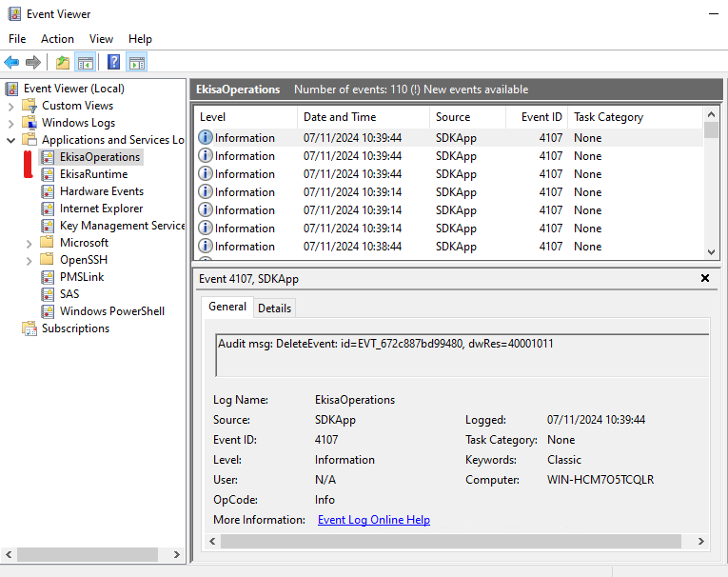This screenshot has height=577, width=728.
Task: Click event list vertical scrollbar down arrow
Action: (x=711, y=251)
